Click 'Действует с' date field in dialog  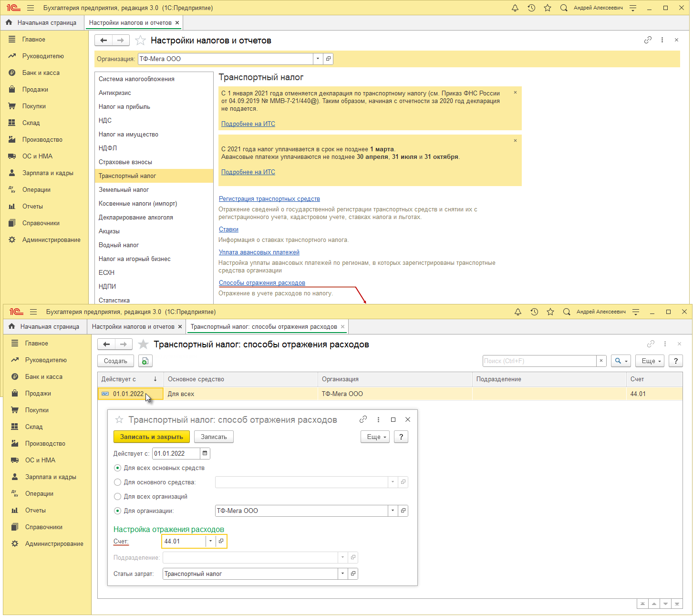[x=176, y=453]
